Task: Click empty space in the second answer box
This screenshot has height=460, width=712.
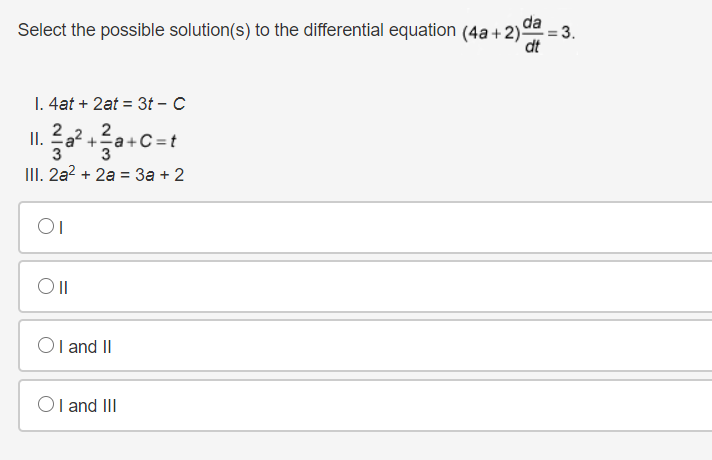Action: [x=400, y=288]
